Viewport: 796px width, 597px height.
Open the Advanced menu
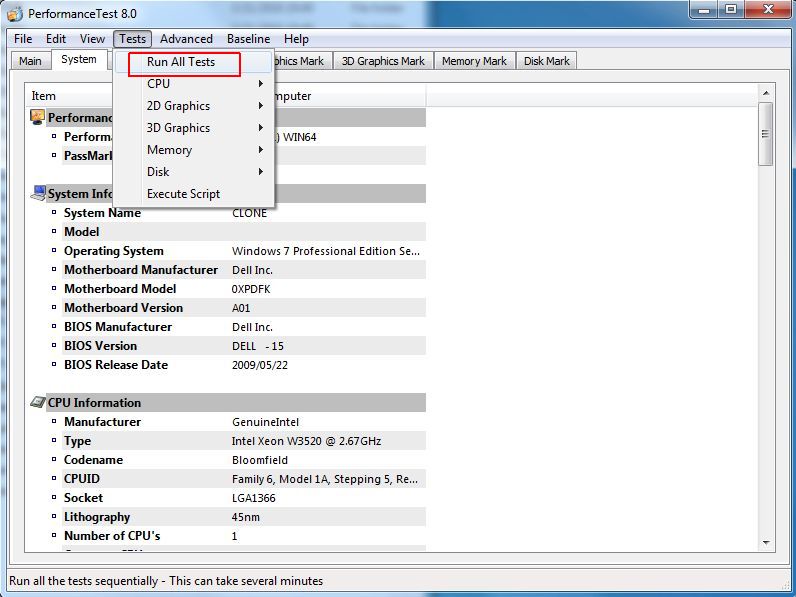186,39
